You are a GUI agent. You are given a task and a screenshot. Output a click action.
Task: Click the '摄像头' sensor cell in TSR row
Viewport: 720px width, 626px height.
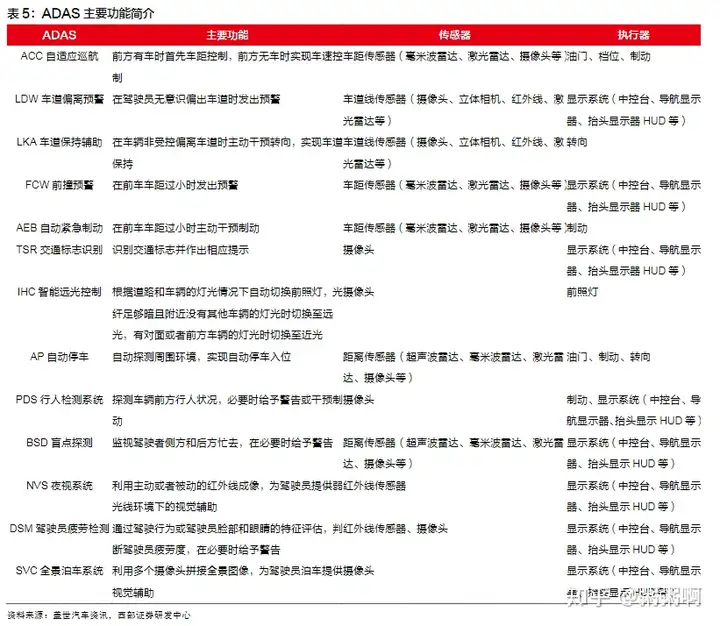(x=359, y=249)
